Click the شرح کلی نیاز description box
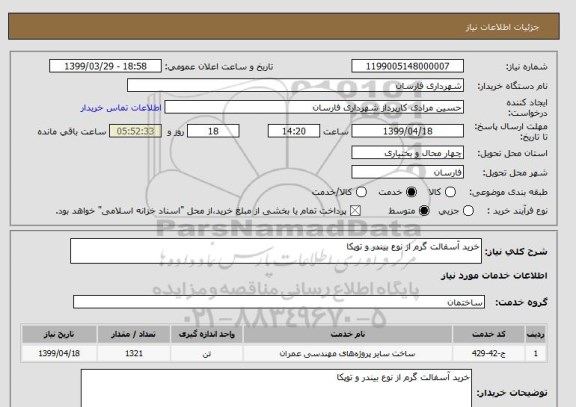The width and height of the screenshot is (576, 407). pyautogui.click(x=276, y=251)
